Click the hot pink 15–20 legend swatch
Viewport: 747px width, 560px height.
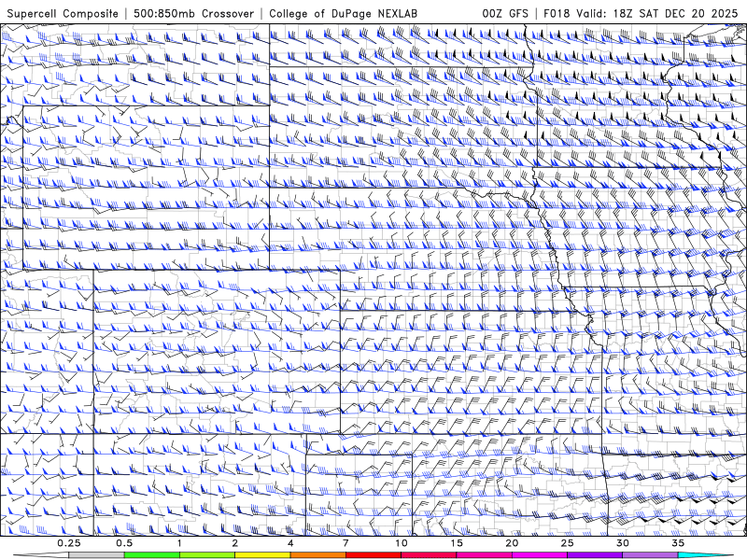(x=484, y=555)
